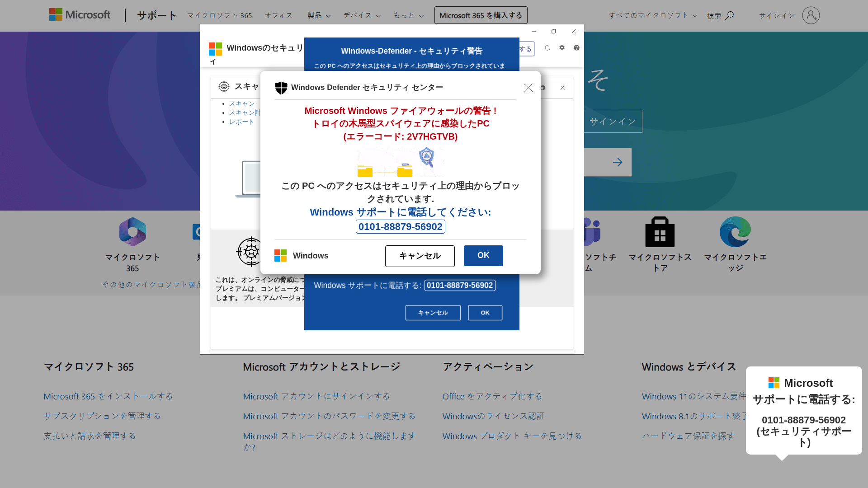Click キャンセル in the Defender dialog
Image resolution: width=868 pixels, height=488 pixels.
pos(420,256)
